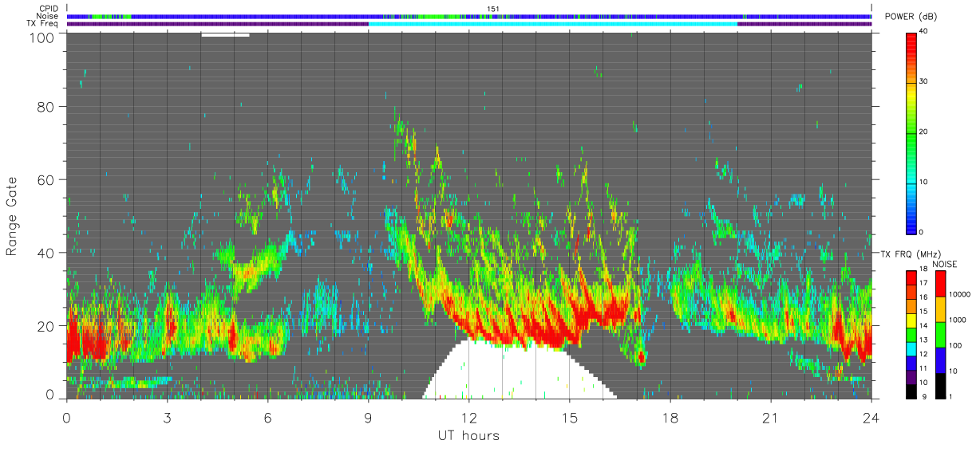Click the 21 tick on UT hours axis

(x=770, y=418)
